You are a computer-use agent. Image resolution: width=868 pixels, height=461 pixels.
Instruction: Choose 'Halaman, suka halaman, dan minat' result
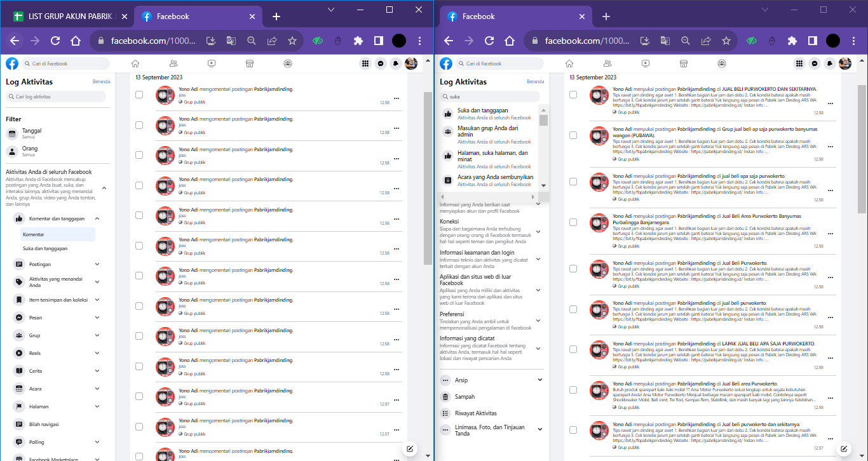(x=488, y=159)
